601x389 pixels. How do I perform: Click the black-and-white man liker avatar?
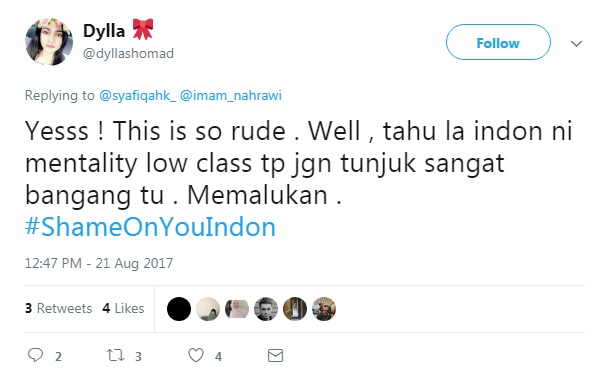pyautogui.click(x=266, y=309)
